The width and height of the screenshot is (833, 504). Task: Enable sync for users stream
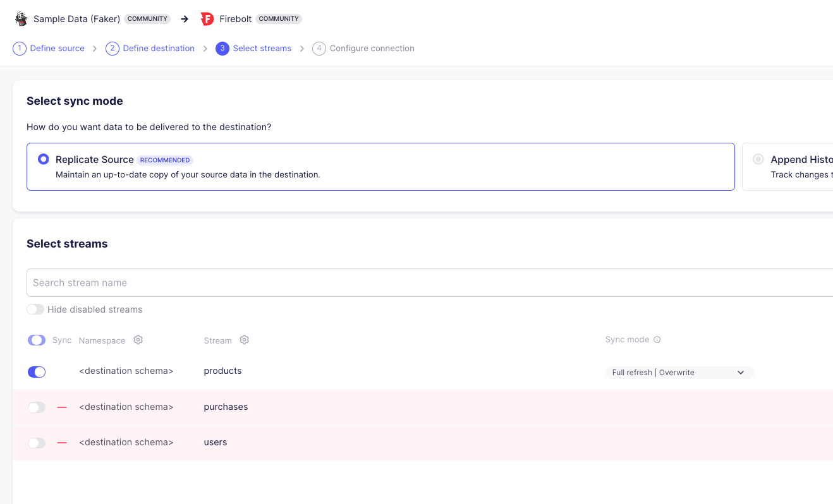pos(37,443)
